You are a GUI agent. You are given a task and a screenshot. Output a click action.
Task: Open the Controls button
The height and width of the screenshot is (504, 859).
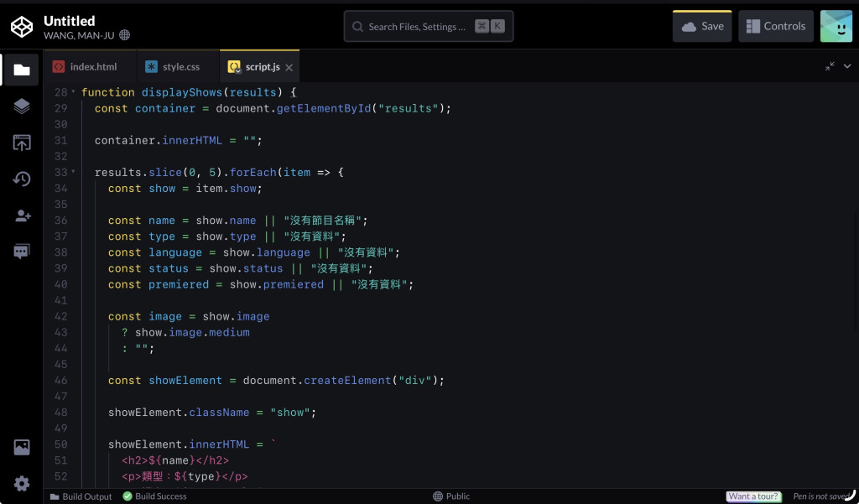(776, 26)
